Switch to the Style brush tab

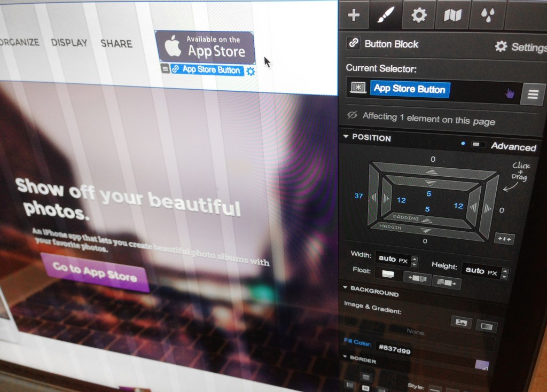386,15
